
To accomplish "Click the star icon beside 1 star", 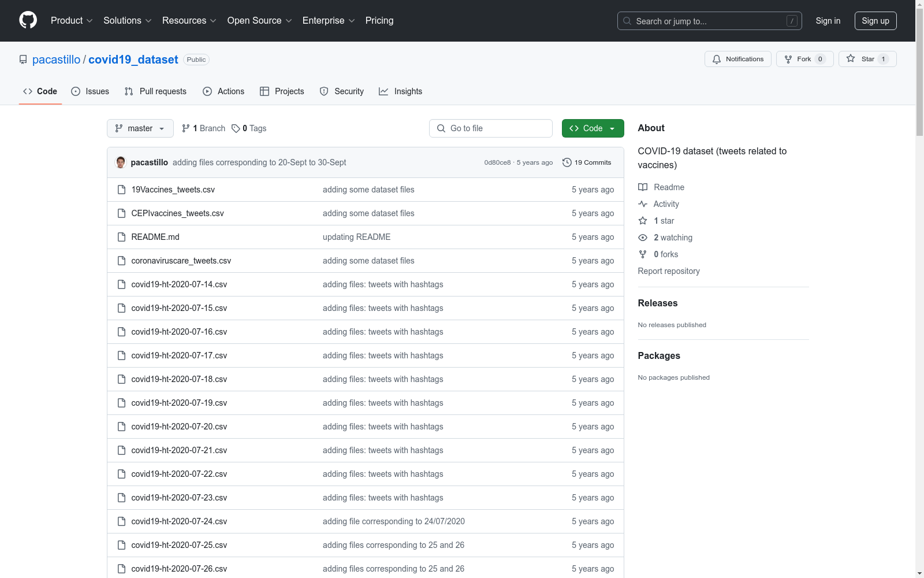I will [x=643, y=221].
